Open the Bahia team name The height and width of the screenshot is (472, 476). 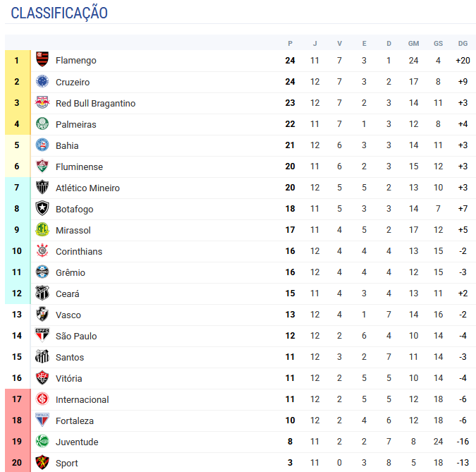pos(67,145)
